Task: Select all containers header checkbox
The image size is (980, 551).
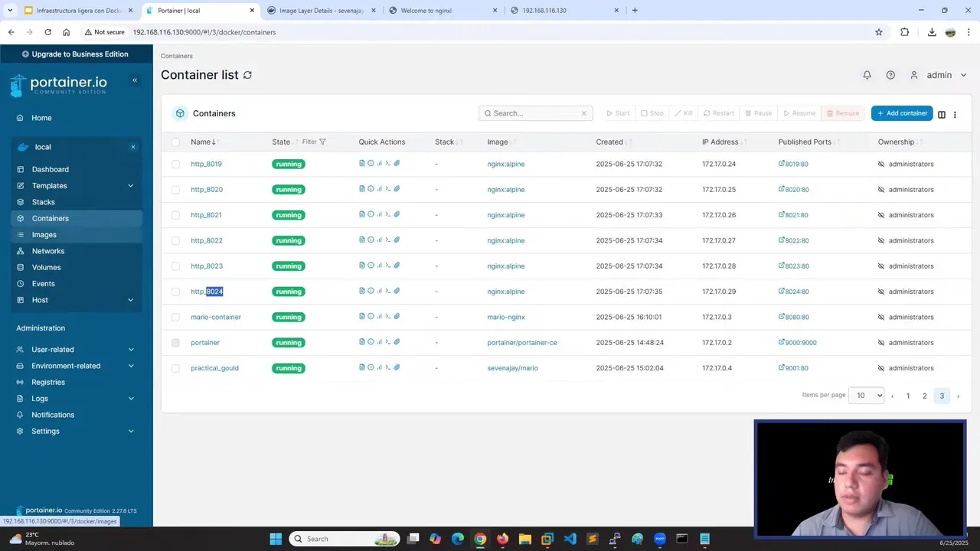Action: (176, 142)
